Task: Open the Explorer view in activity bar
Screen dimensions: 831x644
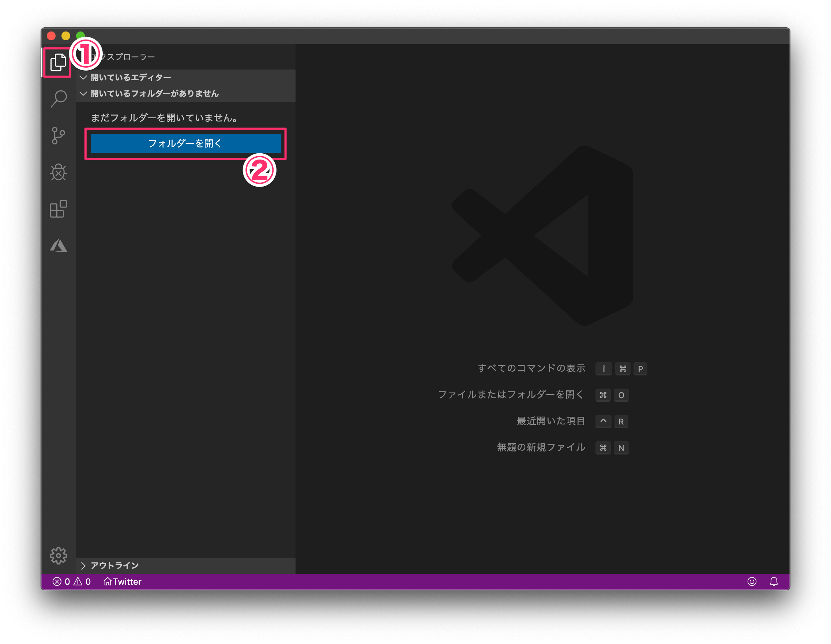Action: 58,62
